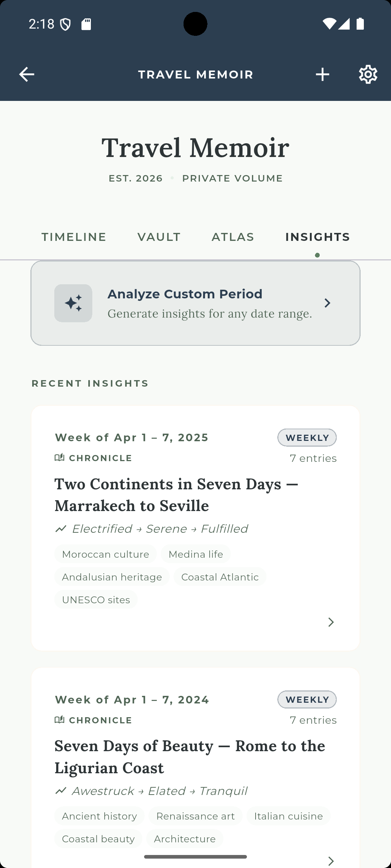Tap the Italian cuisine tag
The height and width of the screenshot is (868, 391).
point(289,816)
